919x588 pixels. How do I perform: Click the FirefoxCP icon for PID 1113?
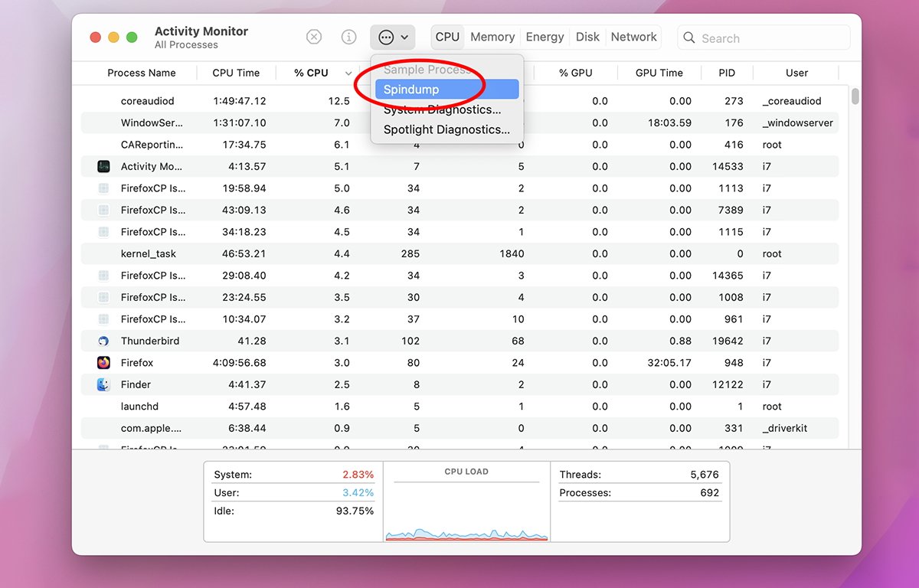[x=103, y=188]
